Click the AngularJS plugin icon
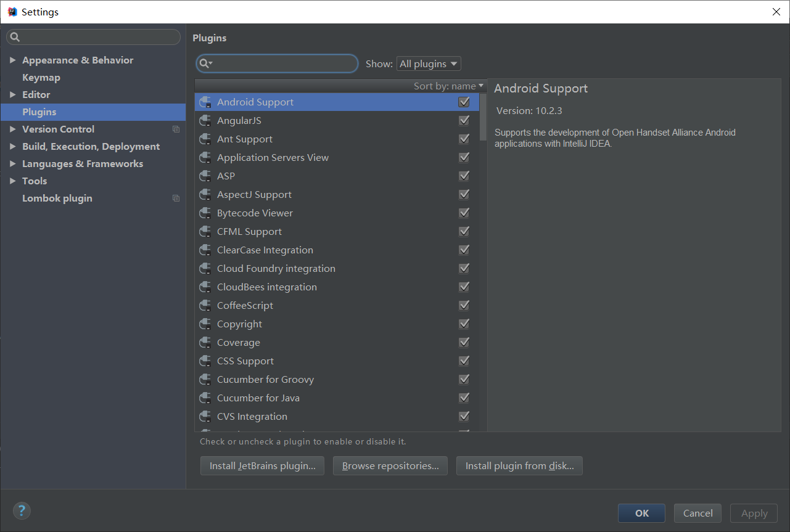790x532 pixels. pyautogui.click(x=205, y=121)
